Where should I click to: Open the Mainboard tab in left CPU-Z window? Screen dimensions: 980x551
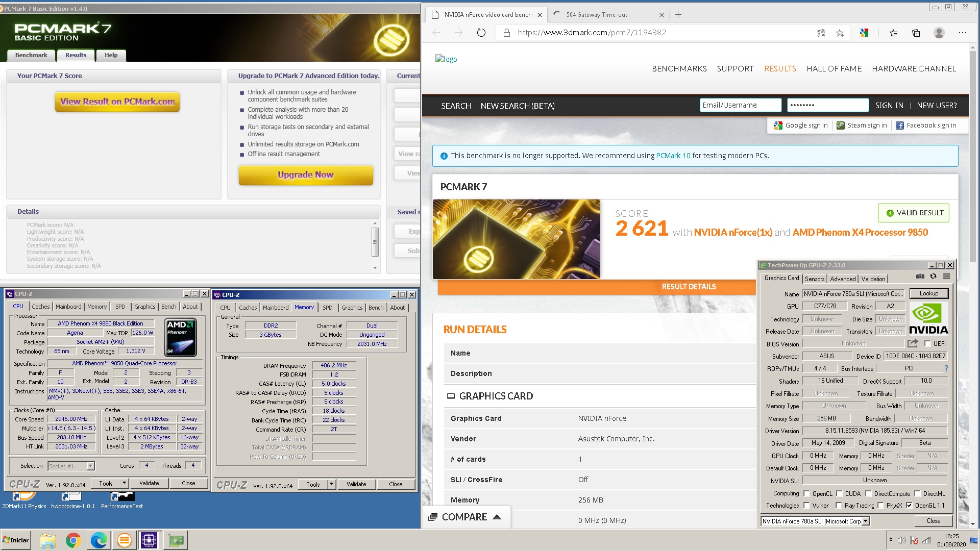[68, 307]
